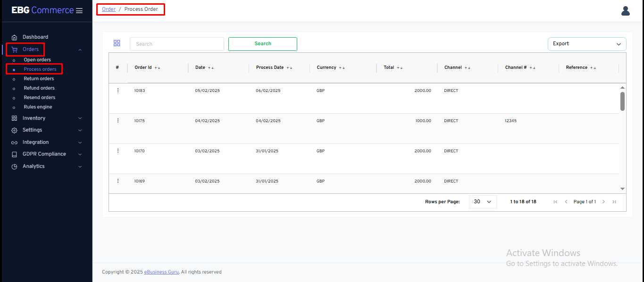Click the grid view icon beside search

pos(117,43)
